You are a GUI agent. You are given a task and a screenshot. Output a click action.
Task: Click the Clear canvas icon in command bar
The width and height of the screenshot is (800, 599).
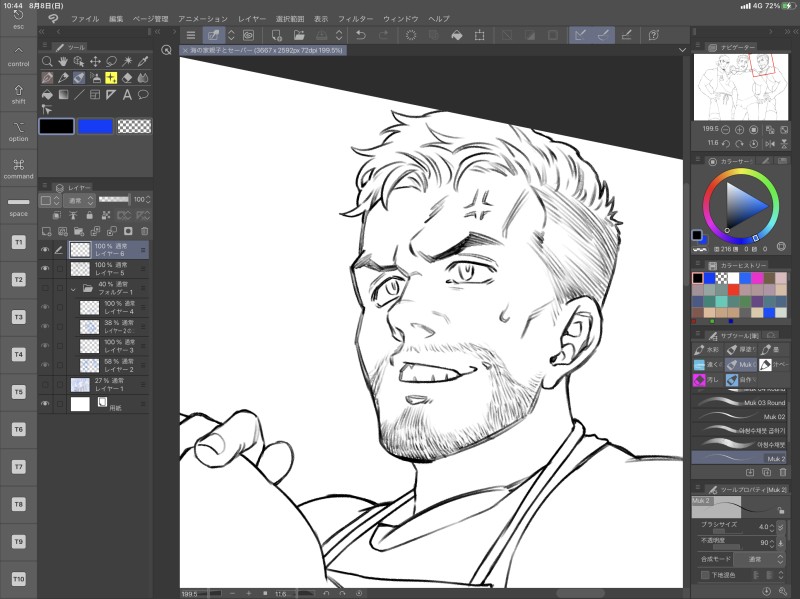(x=411, y=35)
